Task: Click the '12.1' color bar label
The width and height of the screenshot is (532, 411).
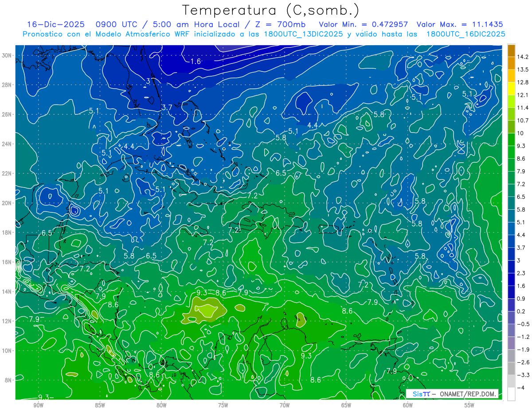Action: (x=523, y=95)
